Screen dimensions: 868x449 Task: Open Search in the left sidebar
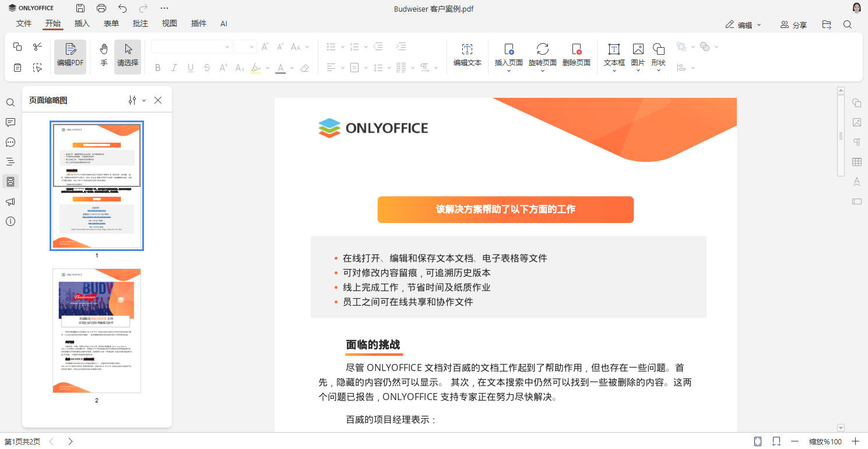(x=10, y=102)
